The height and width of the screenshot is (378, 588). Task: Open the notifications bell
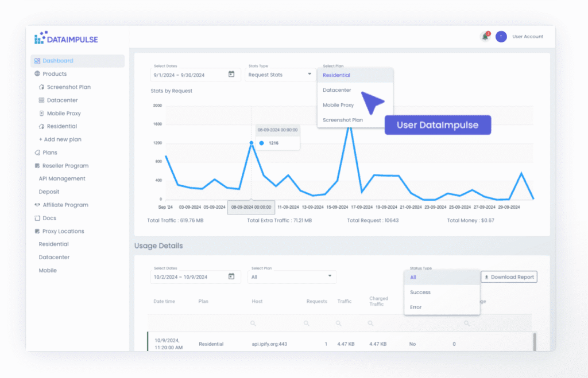click(x=485, y=36)
